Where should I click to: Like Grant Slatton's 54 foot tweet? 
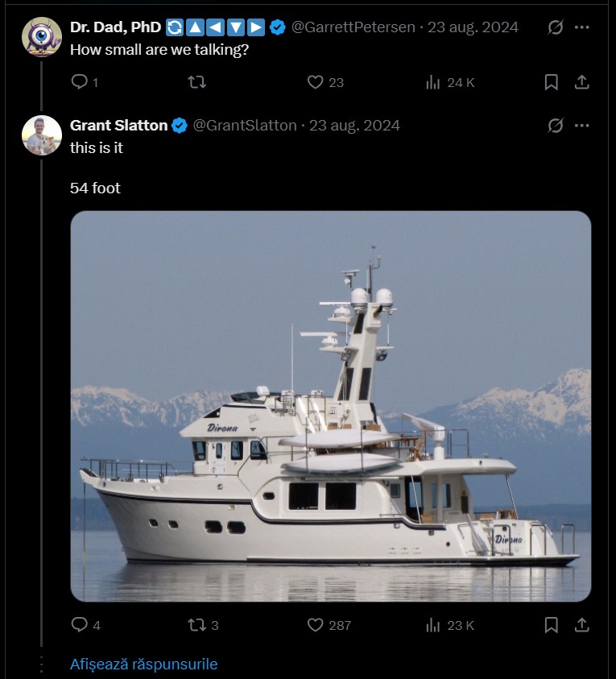tap(316, 625)
